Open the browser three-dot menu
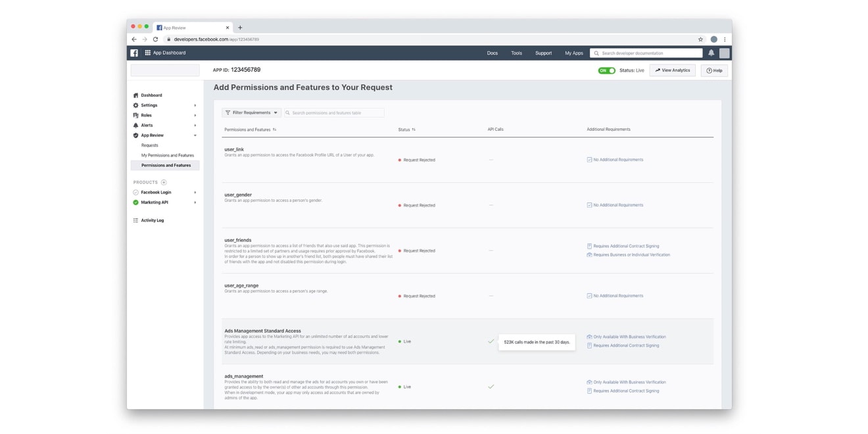Image resolution: width=868 pixels, height=434 pixels. coord(725,39)
